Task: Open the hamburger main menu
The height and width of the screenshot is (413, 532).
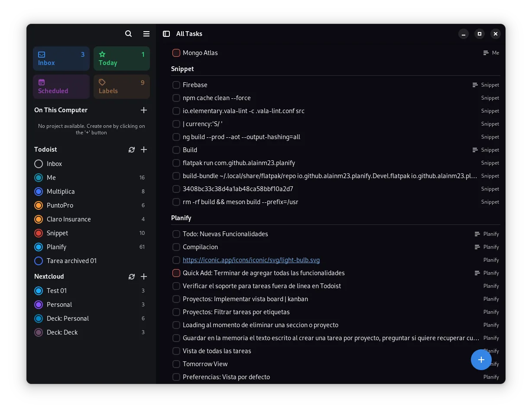Action: pyautogui.click(x=146, y=34)
